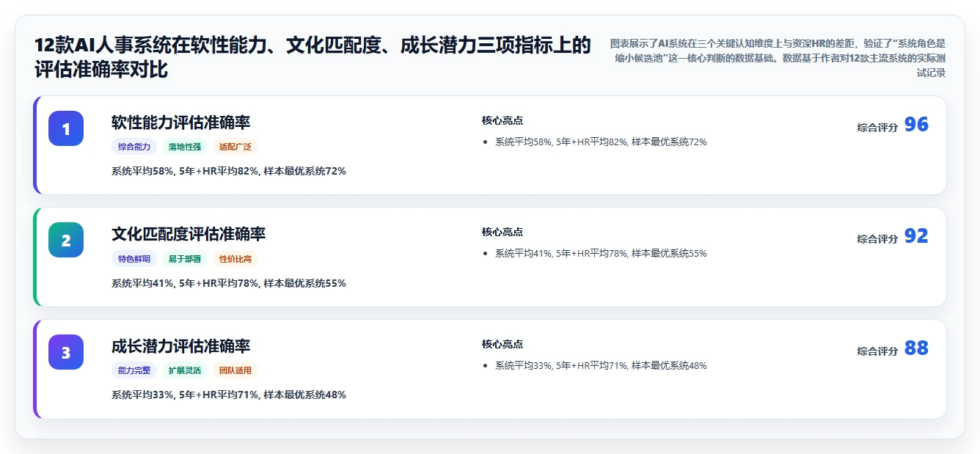Select the 易于部署 tag
This screenshot has height=454, width=980.
pyautogui.click(x=185, y=259)
